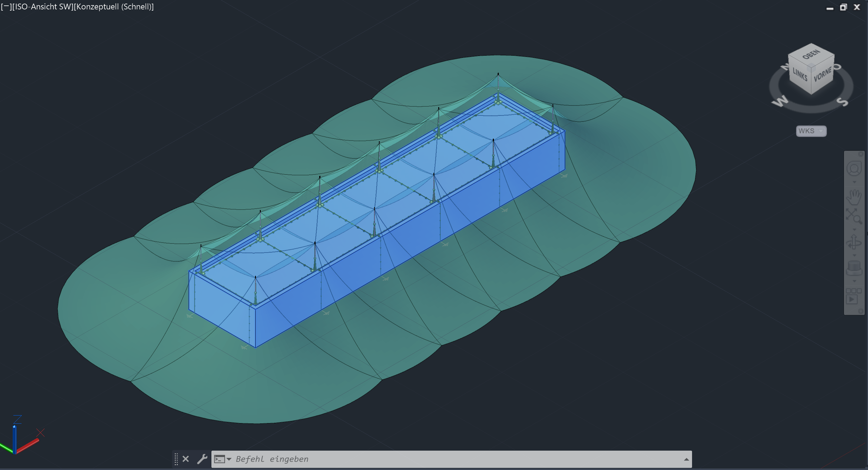Expand command history with up arrow
The image size is (868, 470).
point(686,459)
